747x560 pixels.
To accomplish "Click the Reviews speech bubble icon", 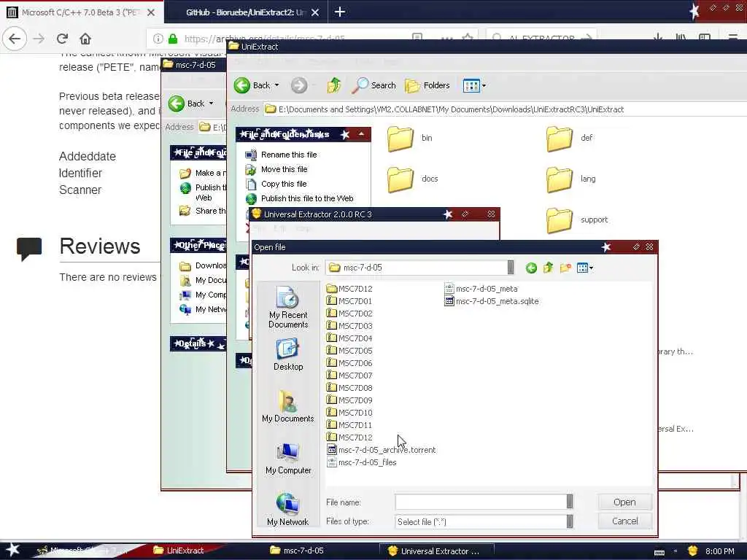I will pyautogui.click(x=29, y=248).
